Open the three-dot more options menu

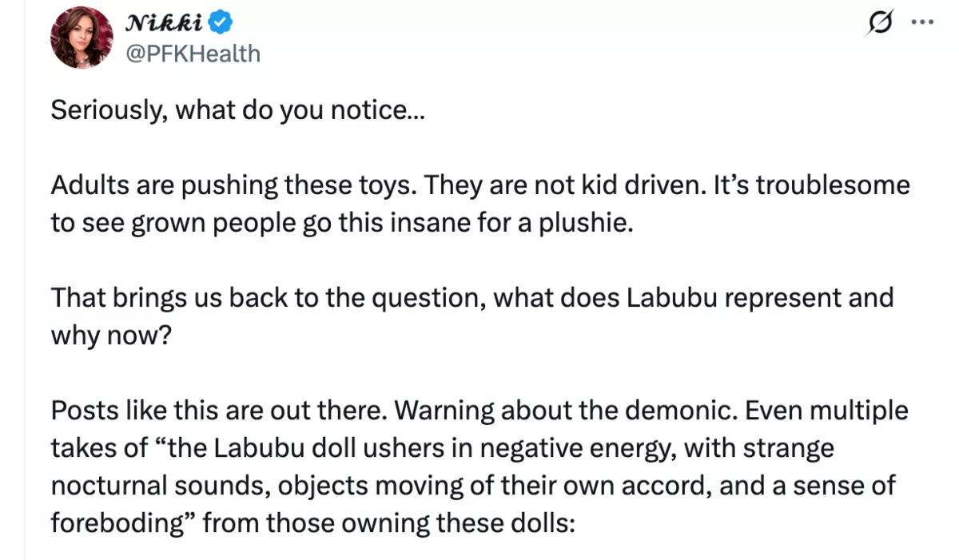click(x=922, y=24)
